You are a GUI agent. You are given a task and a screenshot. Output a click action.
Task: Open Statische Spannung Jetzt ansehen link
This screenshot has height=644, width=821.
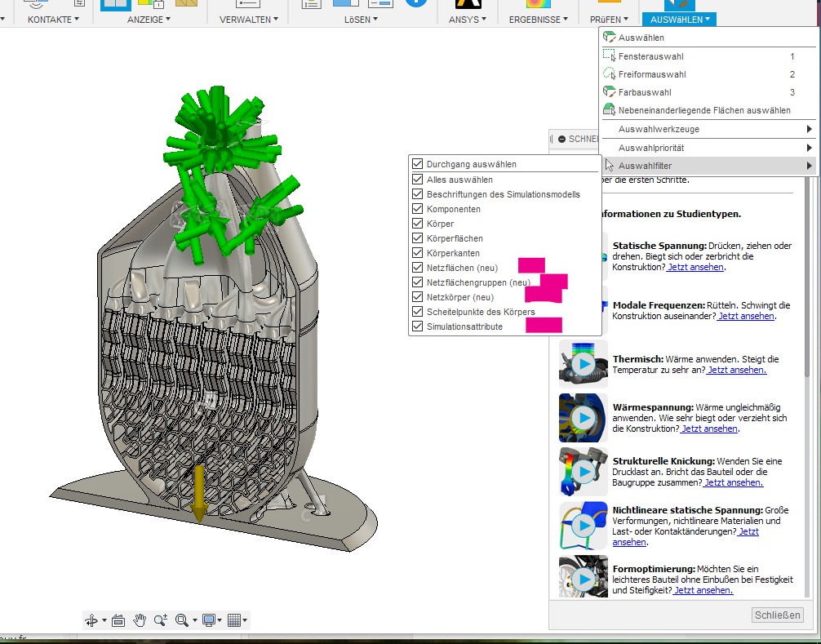point(695,267)
